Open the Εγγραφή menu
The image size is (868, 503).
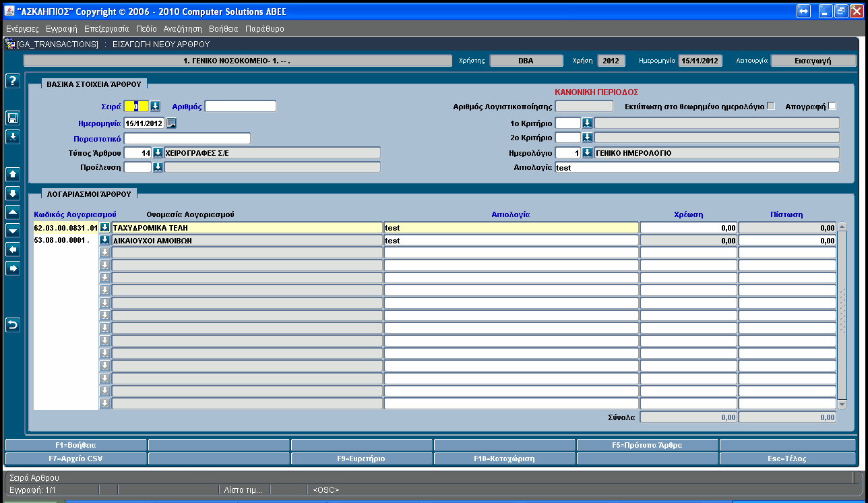point(62,29)
